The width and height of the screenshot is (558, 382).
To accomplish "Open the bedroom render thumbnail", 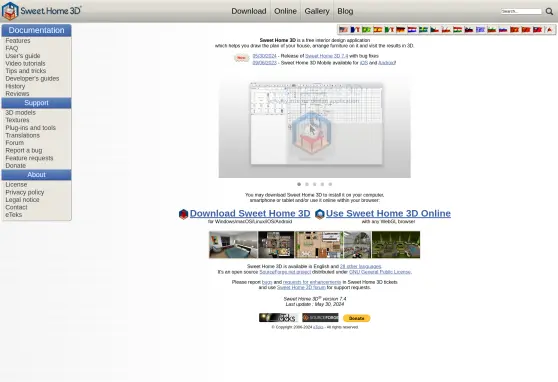I will (233, 245).
